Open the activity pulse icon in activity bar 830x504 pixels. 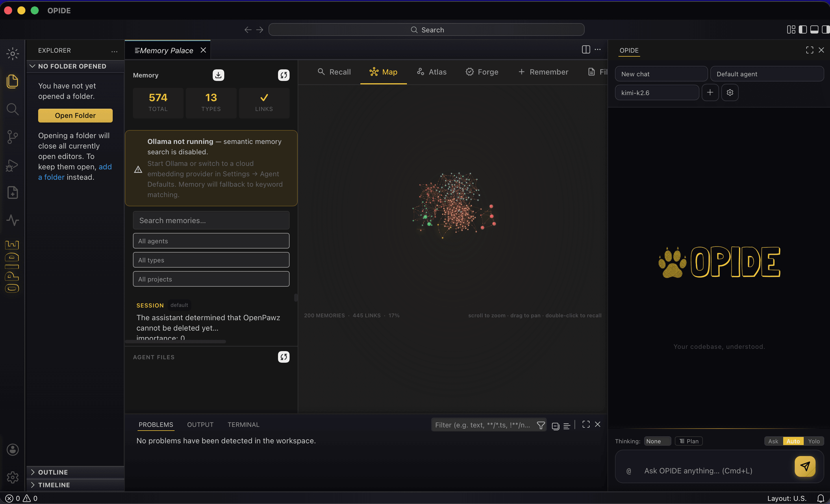tap(12, 220)
